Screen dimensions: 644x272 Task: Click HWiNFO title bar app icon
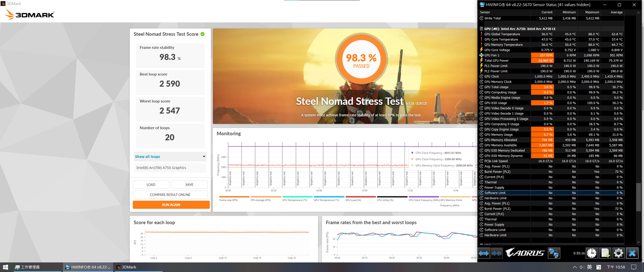click(x=482, y=5)
